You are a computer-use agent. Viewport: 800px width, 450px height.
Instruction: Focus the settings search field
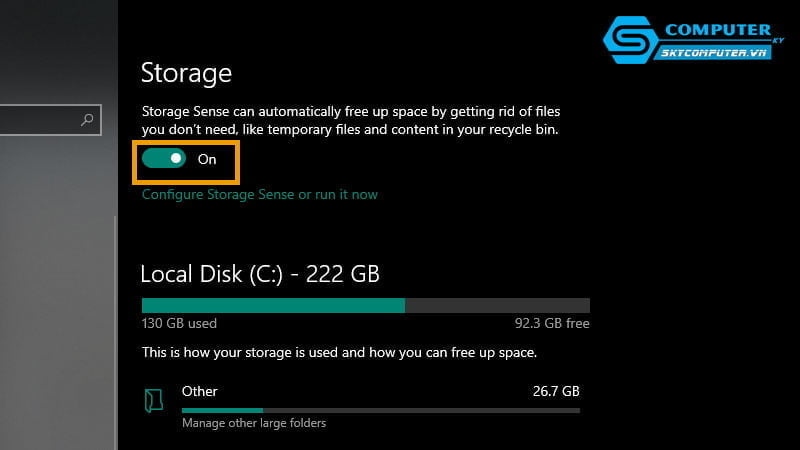40,121
